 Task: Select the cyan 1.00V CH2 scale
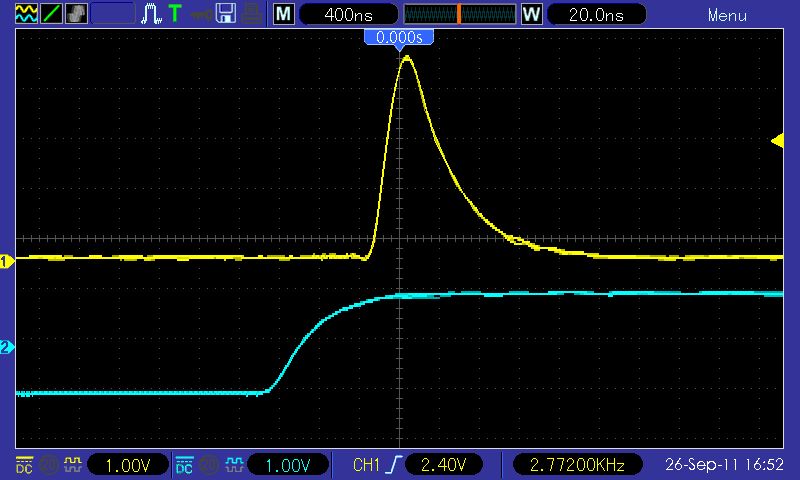tap(288, 465)
